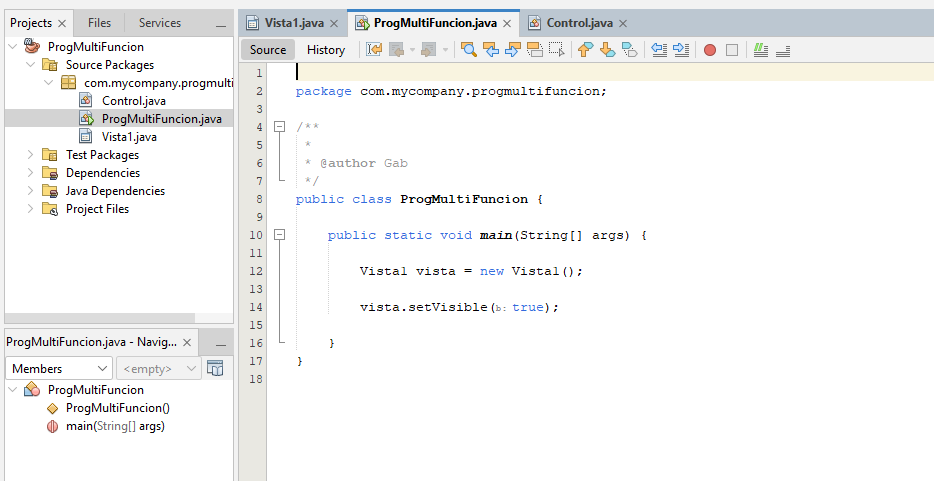
Task: Click the Uncomment lines icon
Action: pyautogui.click(x=783, y=50)
